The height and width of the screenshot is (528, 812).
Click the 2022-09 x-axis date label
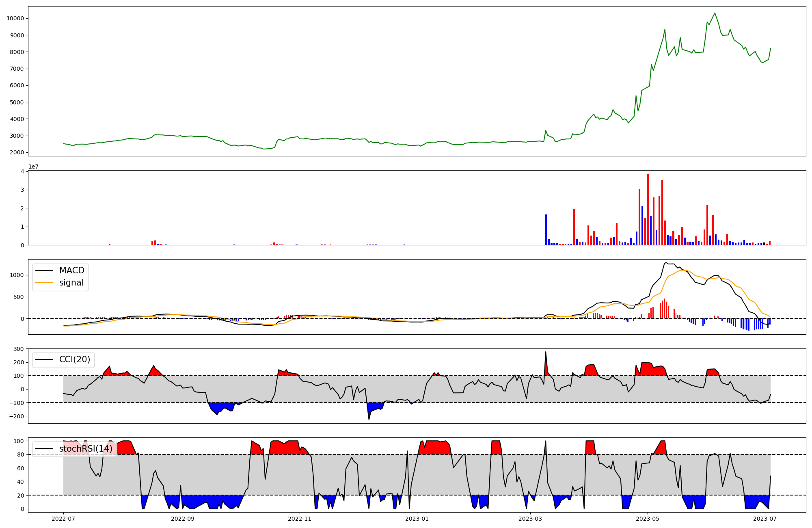(183, 519)
